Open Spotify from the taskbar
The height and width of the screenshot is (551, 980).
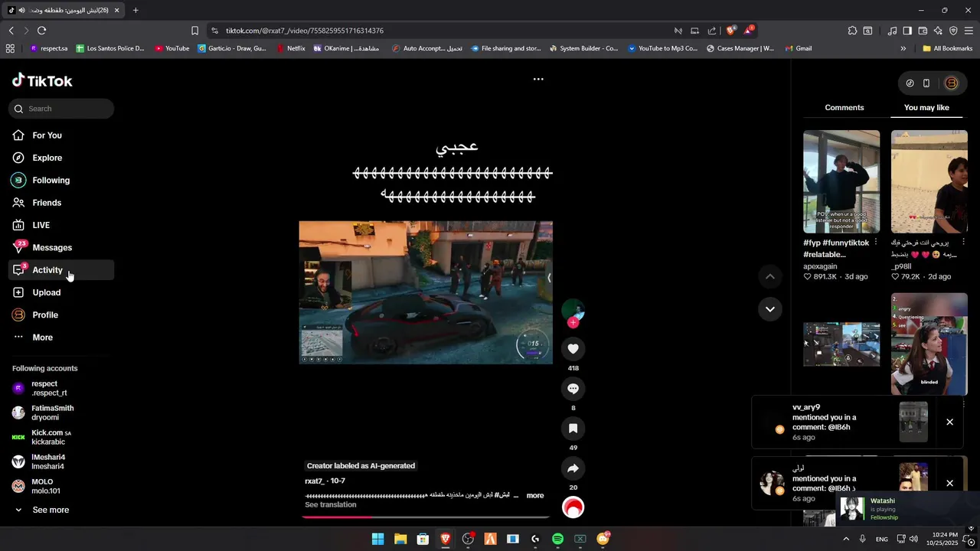557,539
